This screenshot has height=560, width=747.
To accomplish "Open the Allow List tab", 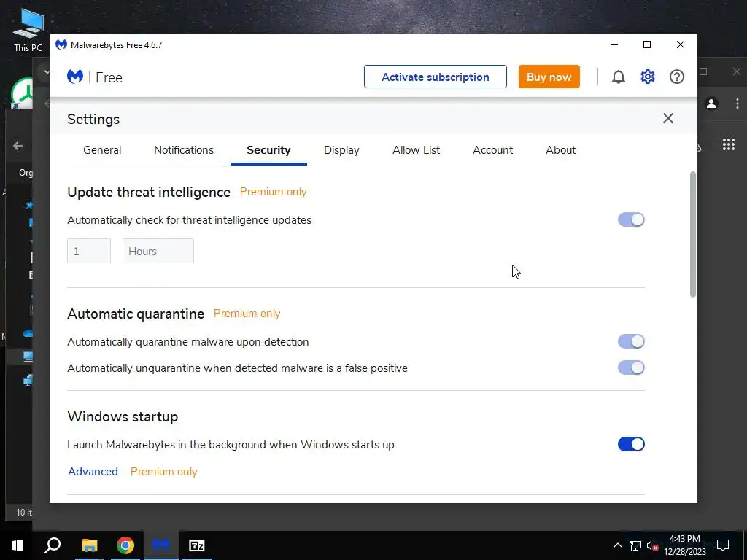I will [x=417, y=150].
